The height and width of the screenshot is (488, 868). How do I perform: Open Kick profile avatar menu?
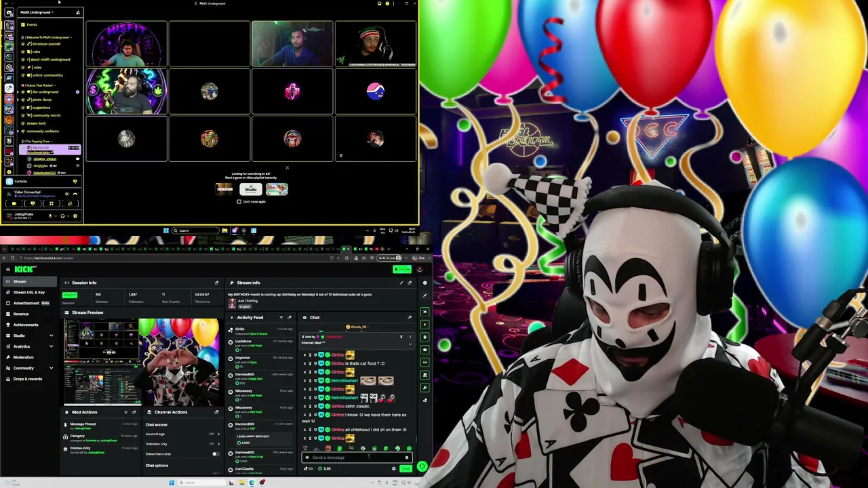(x=419, y=269)
